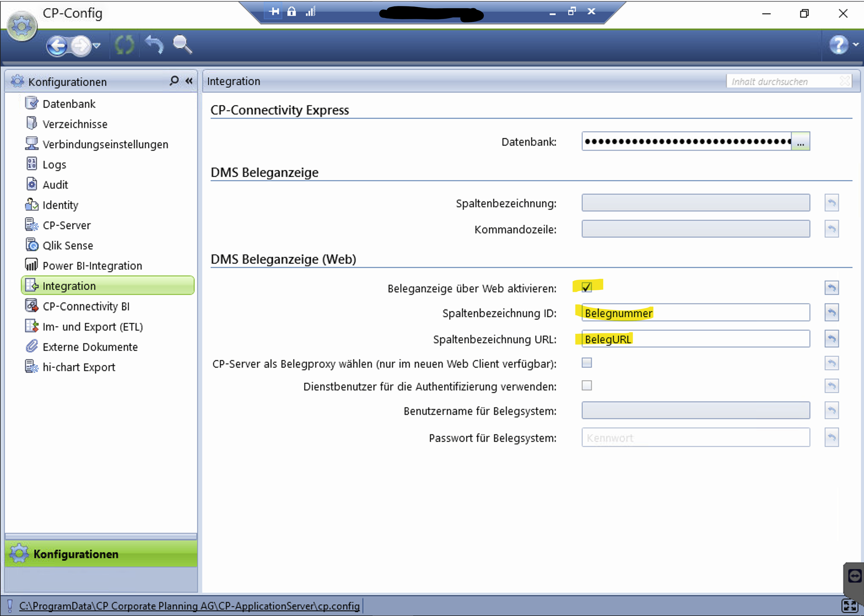This screenshot has width=864, height=616.
Task: Check Dienstbenutzer für die Authentifizierung verwenden
Action: tap(586, 386)
